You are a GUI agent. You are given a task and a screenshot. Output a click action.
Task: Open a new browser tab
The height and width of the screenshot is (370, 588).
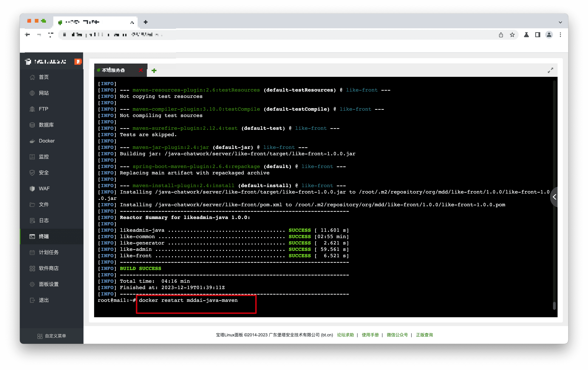(x=146, y=22)
